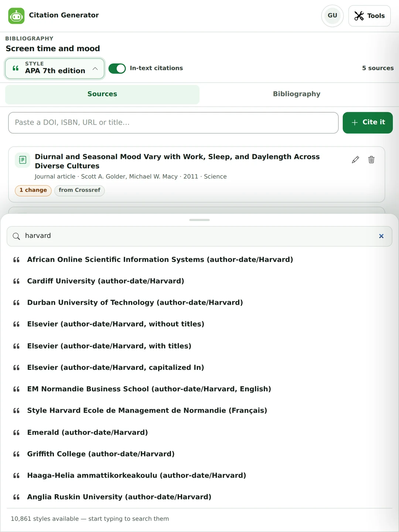Click the sheet drag handle above style search
The image size is (399, 532).
tap(199, 220)
